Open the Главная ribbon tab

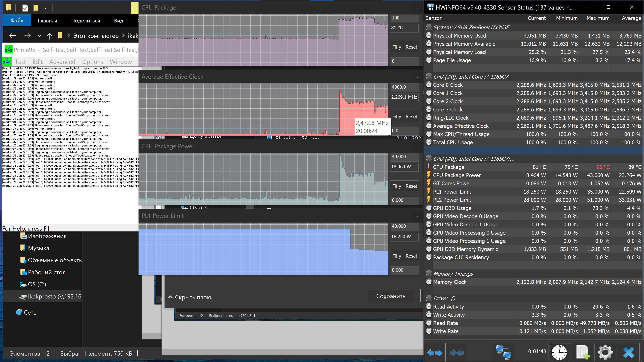point(47,20)
